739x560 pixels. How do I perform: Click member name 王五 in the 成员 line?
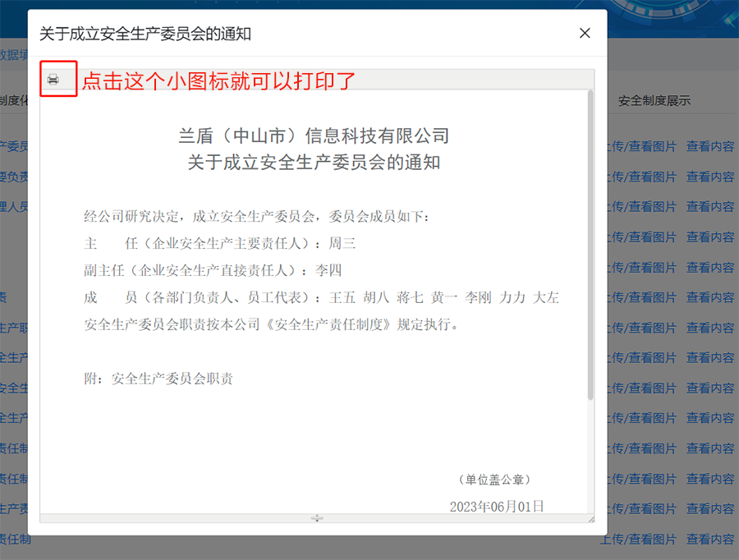[x=342, y=297]
